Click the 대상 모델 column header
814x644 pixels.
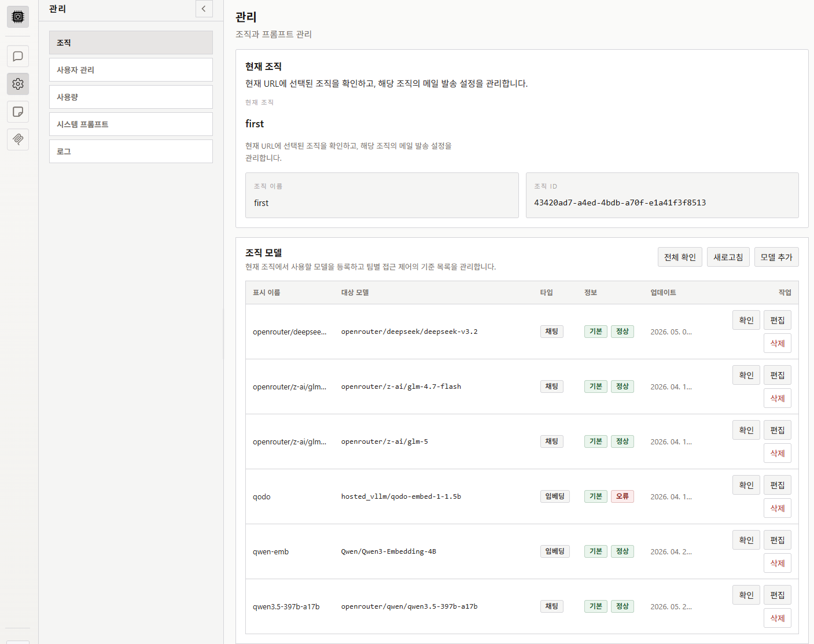[355, 293]
